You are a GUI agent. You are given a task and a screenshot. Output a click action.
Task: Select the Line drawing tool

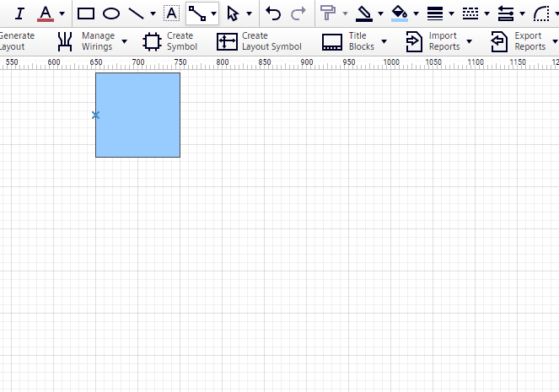(x=137, y=13)
